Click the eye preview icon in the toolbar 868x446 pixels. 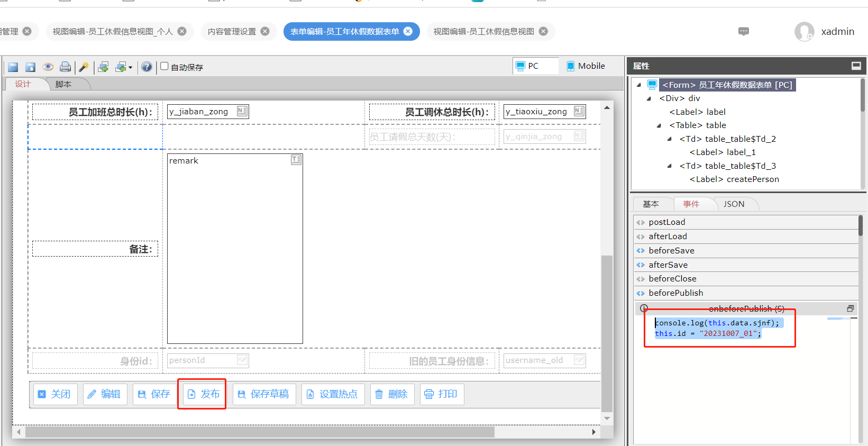tap(48, 67)
